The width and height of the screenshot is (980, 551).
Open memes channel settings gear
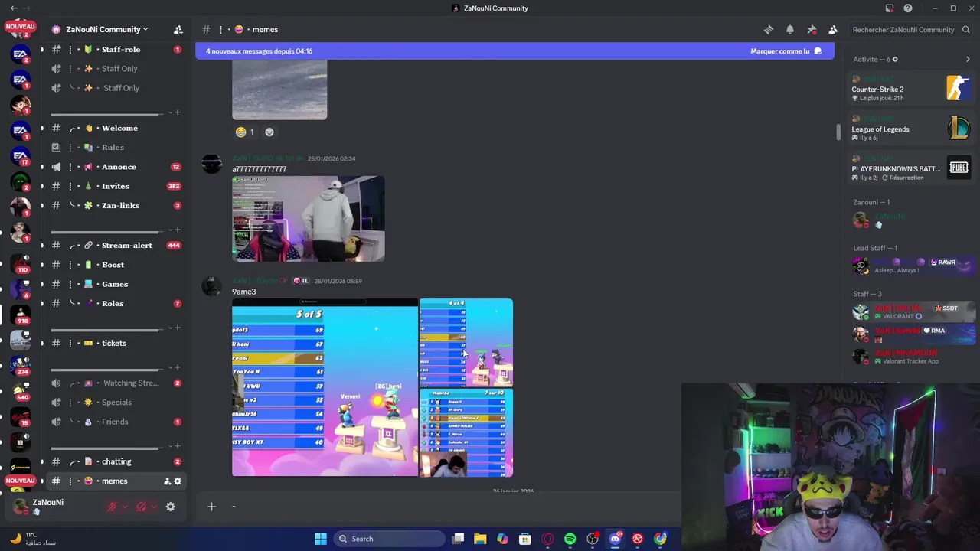178,481
